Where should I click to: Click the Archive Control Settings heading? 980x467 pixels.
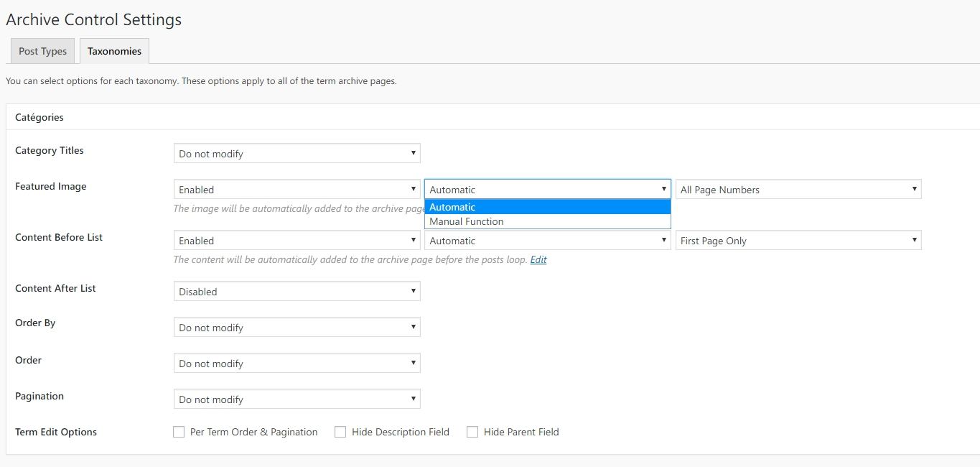point(93,19)
